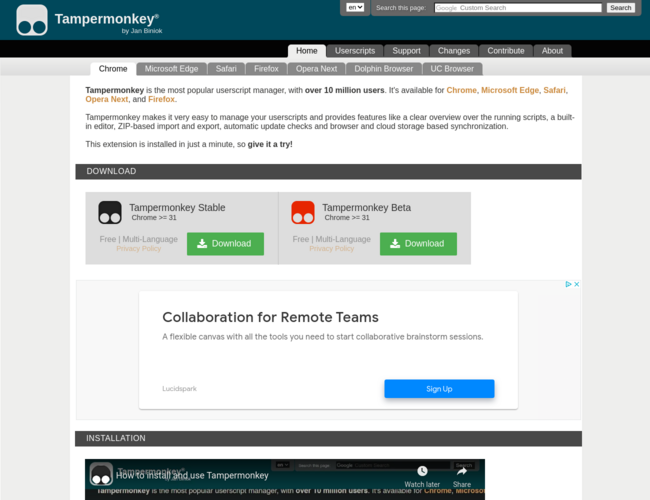Image resolution: width=650 pixels, height=500 pixels.
Task: Open Privacy Policy under Tampermonkey Beta
Action: pyautogui.click(x=332, y=248)
